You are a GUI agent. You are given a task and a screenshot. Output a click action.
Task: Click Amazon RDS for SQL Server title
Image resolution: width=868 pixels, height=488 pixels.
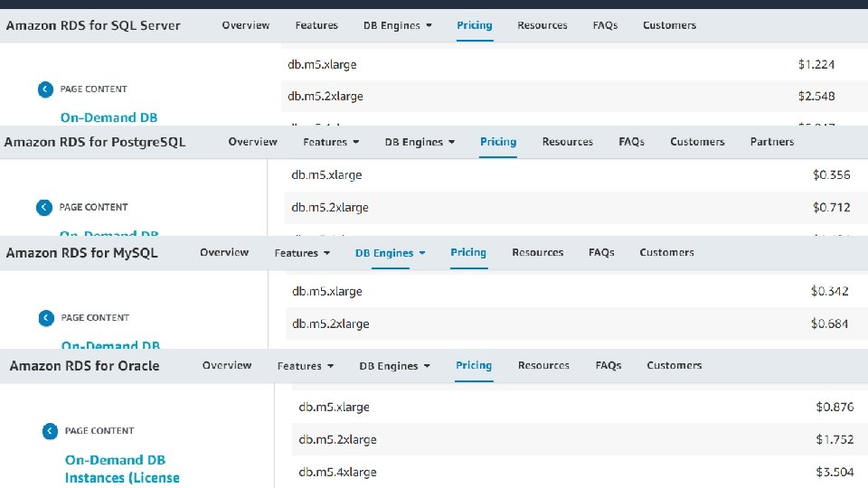93,25
